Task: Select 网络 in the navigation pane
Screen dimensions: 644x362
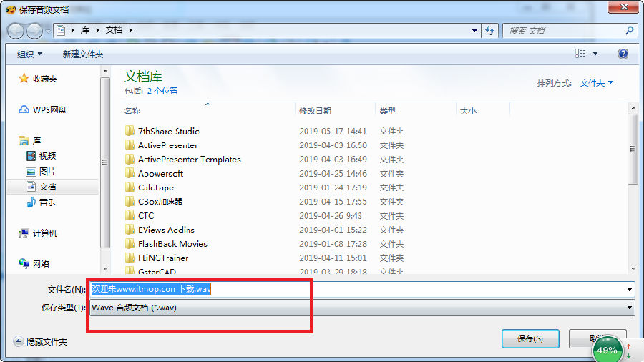Action: [x=34, y=263]
